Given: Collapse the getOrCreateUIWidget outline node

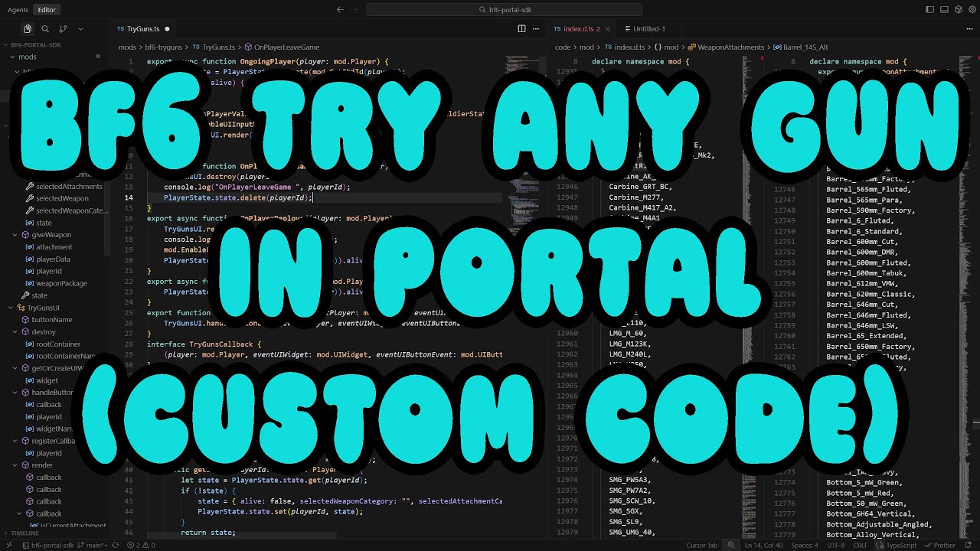Looking at the screenshot, I should point(15,368).
